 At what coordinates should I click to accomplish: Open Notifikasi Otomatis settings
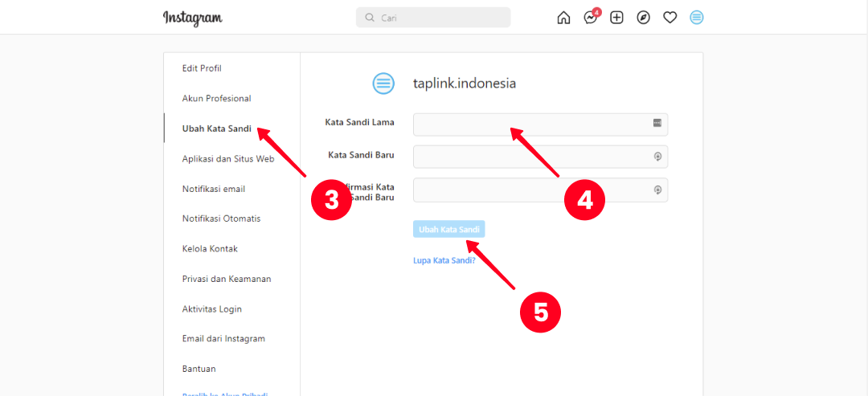point(222,218)
